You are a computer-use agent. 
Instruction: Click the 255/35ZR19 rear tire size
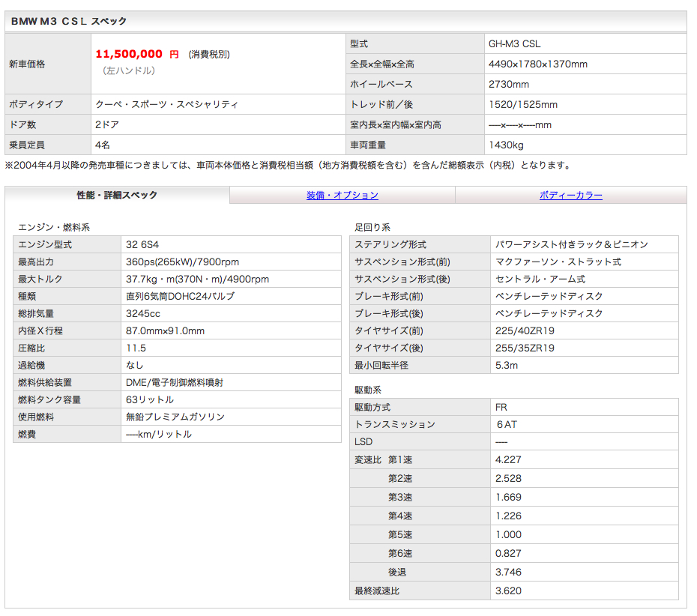pyautogui.click(x=525, y=348)
